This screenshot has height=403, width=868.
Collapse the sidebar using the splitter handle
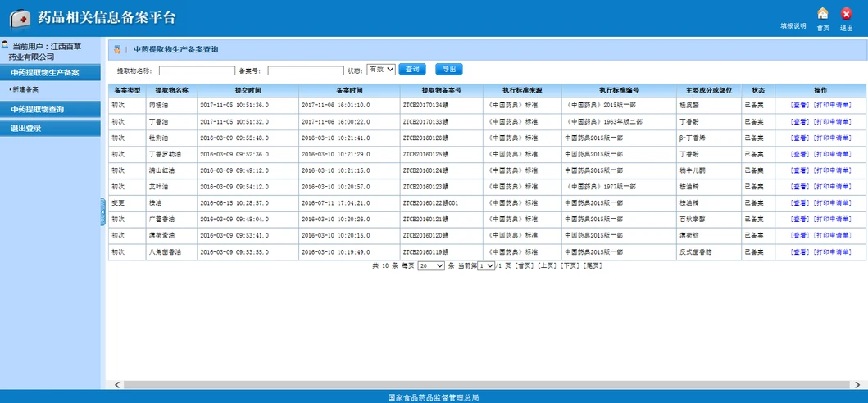pyautogui.click(x=103, y=212)
